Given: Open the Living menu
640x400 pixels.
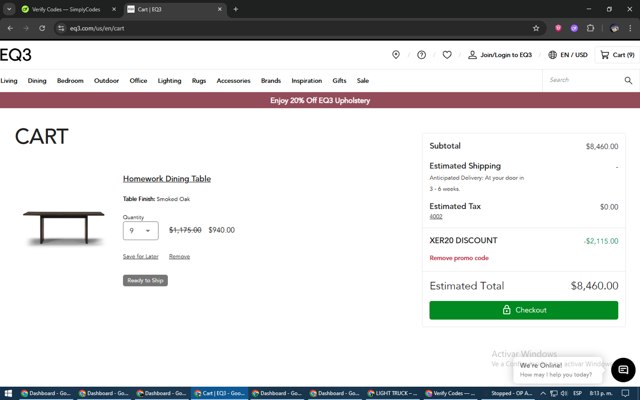Looking at the screenshot, I should click(x=9, y=81).
